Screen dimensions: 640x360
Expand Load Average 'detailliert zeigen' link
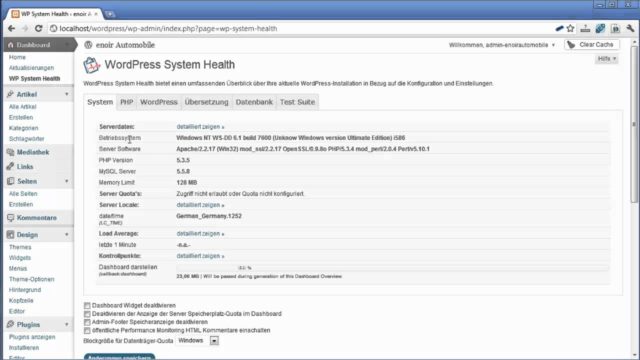click(x=200, y=234)
